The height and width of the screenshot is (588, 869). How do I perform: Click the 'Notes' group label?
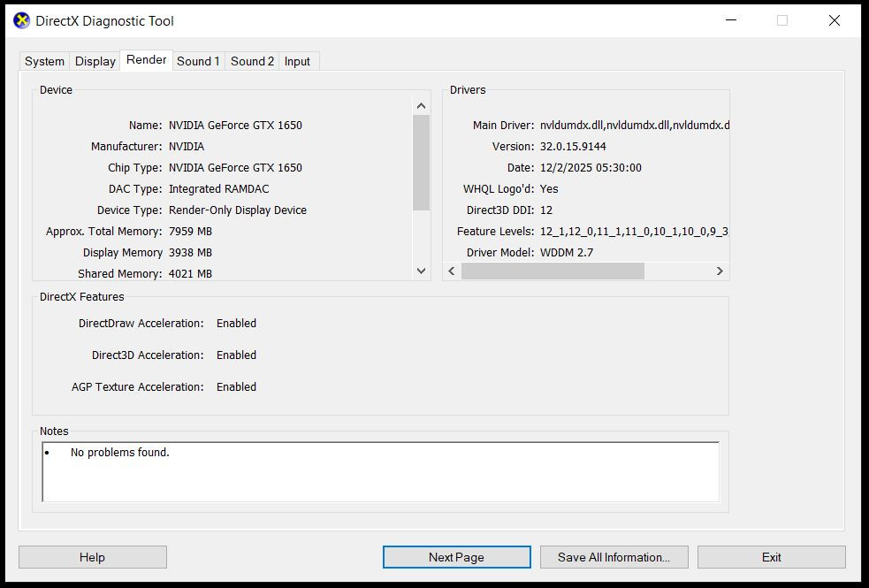(x=54, y=431)
